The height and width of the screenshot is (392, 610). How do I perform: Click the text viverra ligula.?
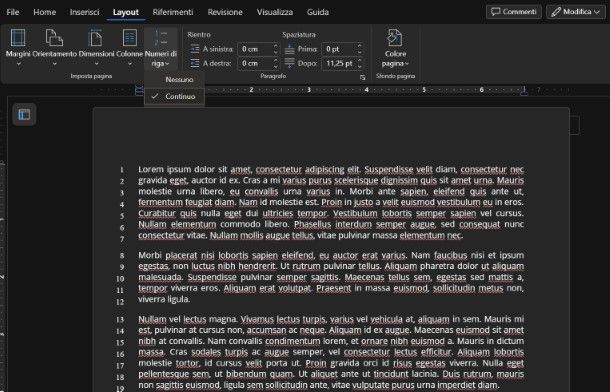point(164,299)
